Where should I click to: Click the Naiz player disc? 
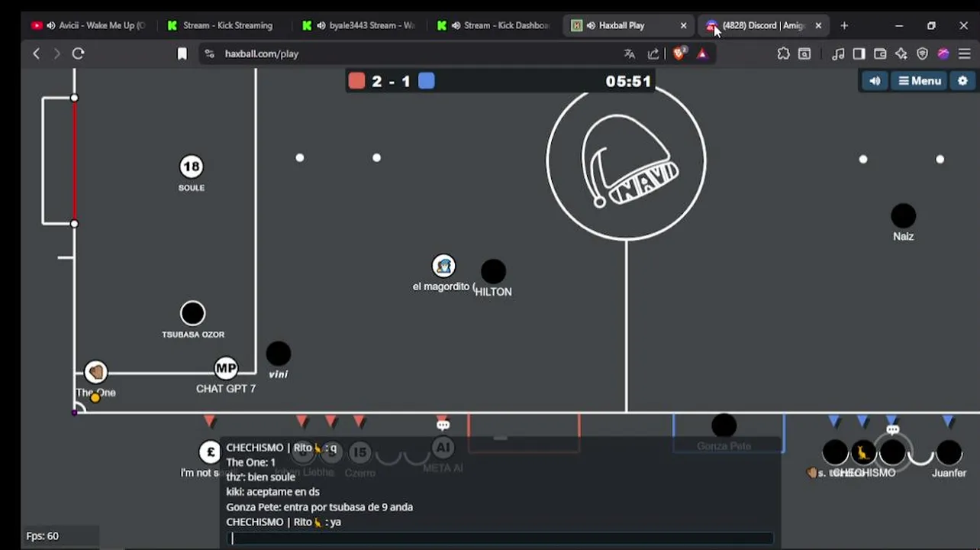(x=904, y=215)
